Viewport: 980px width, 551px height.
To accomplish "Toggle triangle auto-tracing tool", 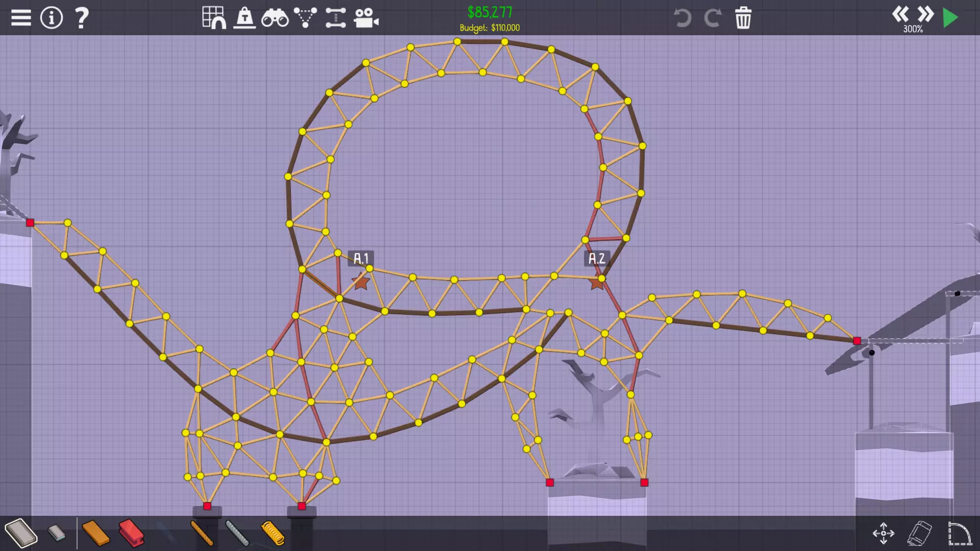I will click(x=305, y=18).
